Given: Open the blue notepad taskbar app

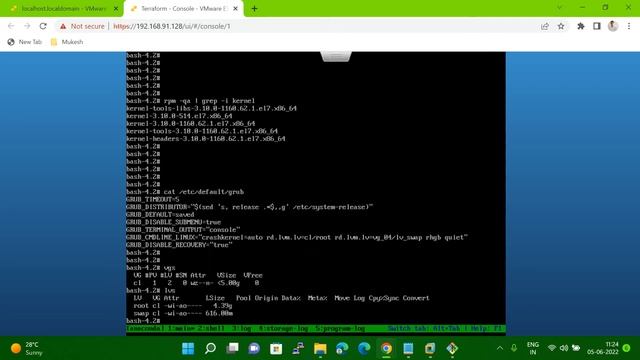Looking at the screenshot, I should point(408,349).
